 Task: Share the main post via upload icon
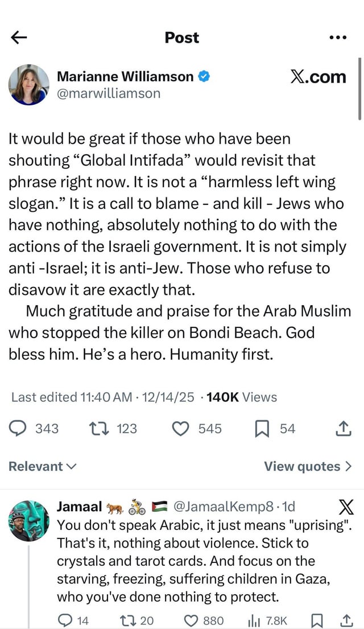click(x=343, y=429)
